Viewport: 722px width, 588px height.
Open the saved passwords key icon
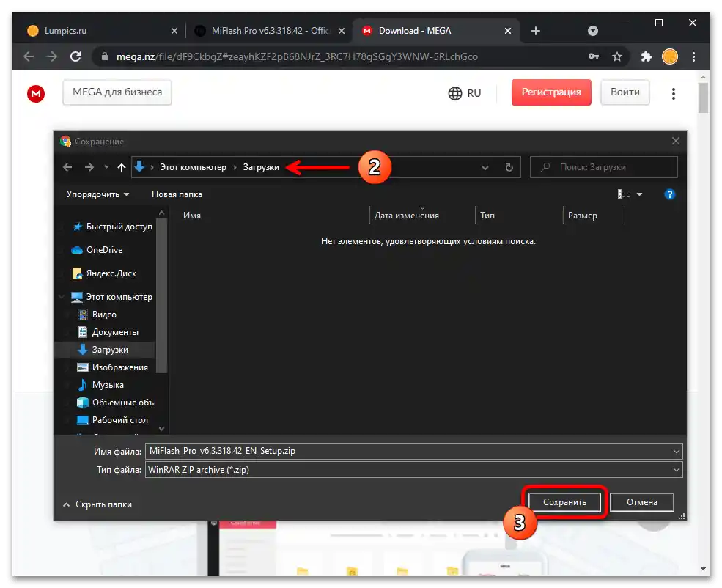(594, 56)
